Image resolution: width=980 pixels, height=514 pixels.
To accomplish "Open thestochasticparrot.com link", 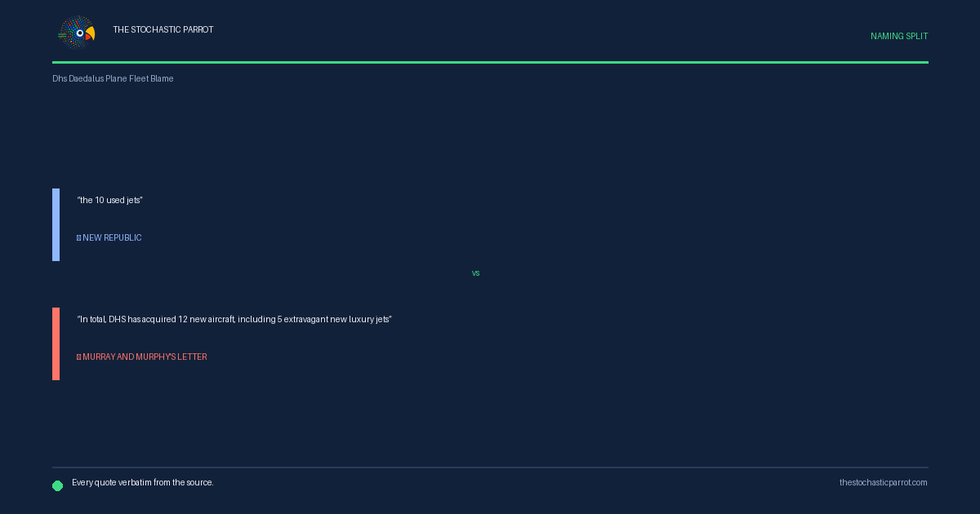I will (884, 482).
